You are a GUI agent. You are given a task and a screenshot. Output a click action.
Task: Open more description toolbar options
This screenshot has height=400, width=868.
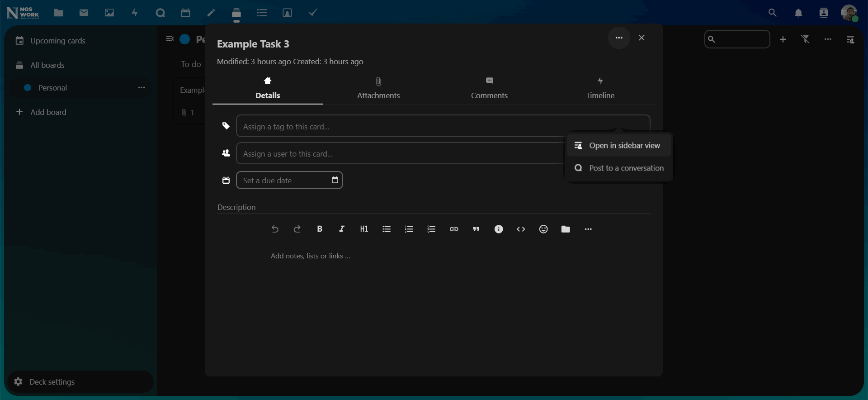[x=588, y=229]
